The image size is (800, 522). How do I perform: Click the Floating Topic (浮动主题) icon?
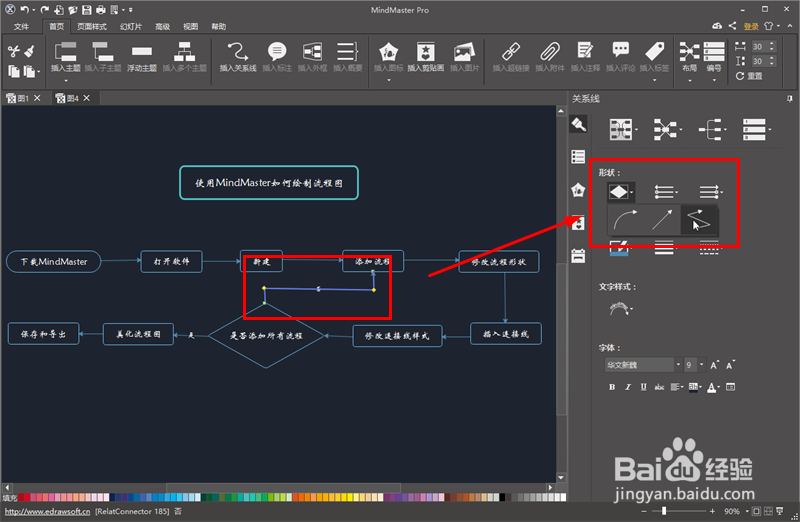click(141, 52)
